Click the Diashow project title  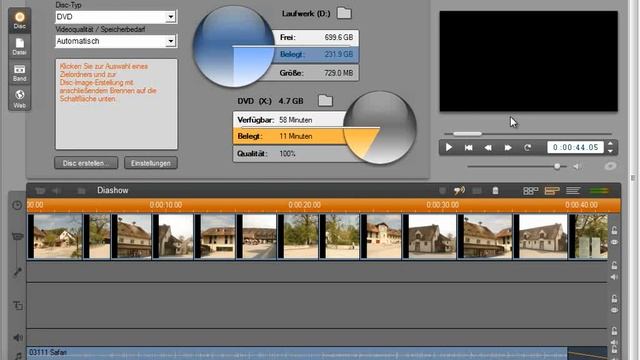point(113,190)
